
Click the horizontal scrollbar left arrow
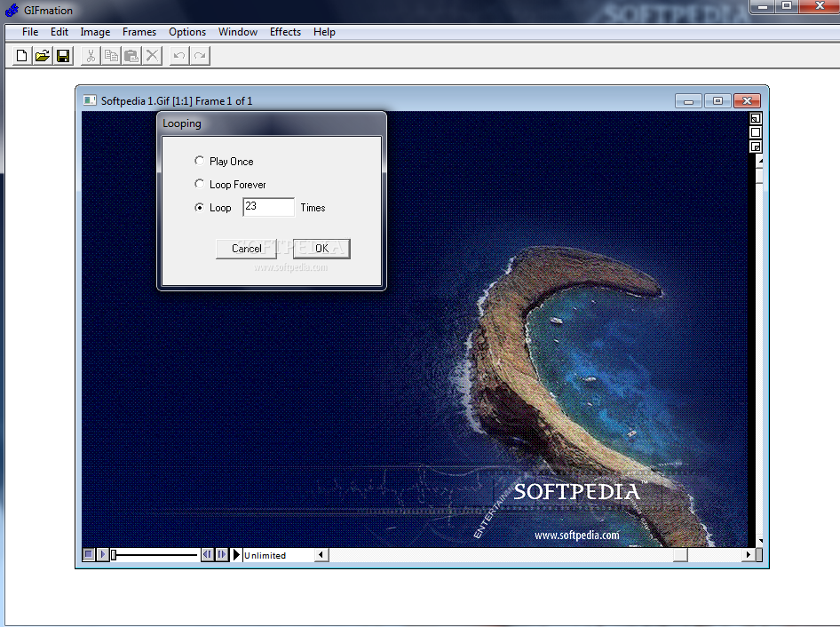(321, 555)
